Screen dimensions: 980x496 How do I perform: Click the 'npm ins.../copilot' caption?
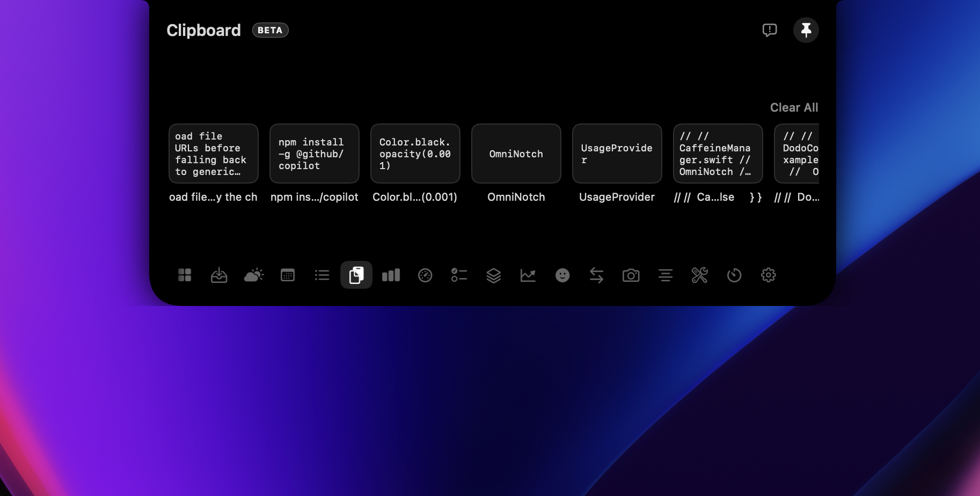pos(315,197)
